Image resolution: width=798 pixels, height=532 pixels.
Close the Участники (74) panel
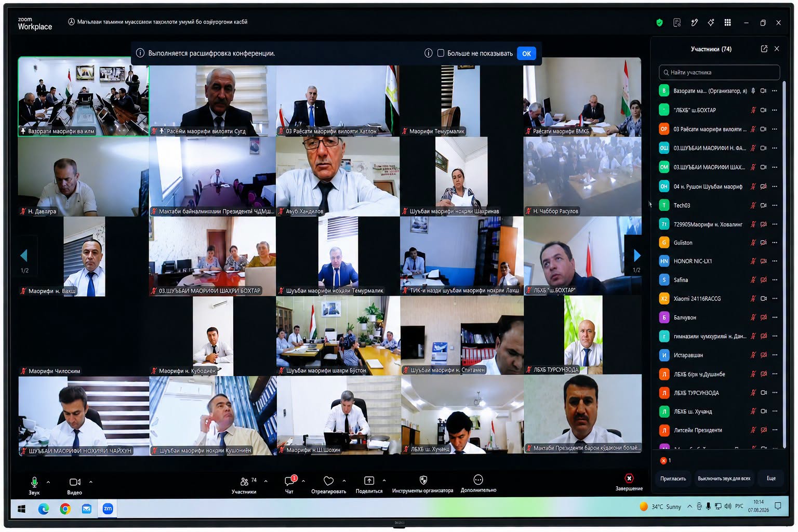coord(777,49)
